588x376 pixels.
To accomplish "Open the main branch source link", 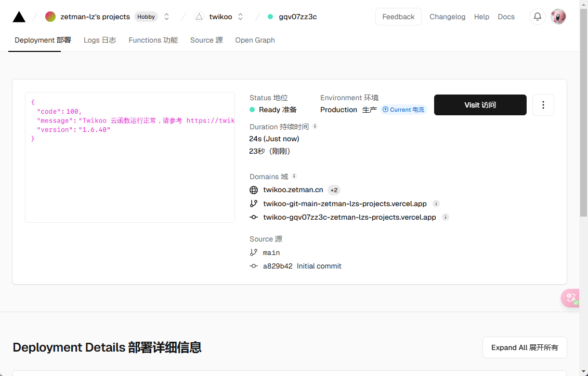I will click(x=271, y=253).
